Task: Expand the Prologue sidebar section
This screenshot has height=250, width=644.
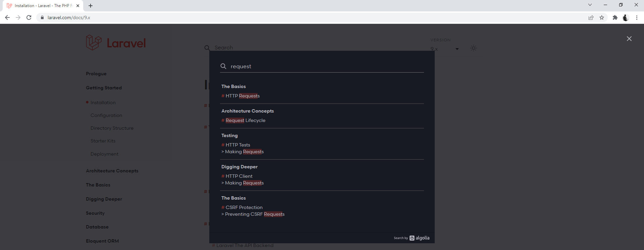Action: pyautogui.click(x=96, y=74)
